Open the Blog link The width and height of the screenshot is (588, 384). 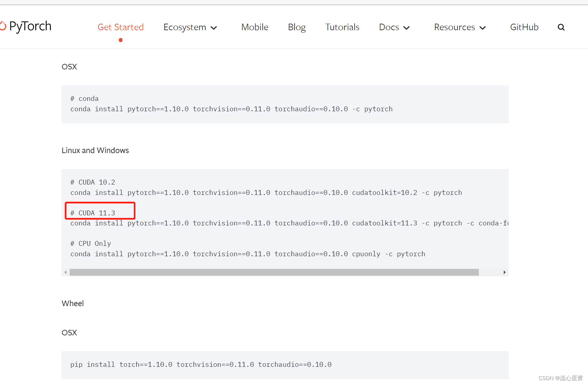(297, 27)
